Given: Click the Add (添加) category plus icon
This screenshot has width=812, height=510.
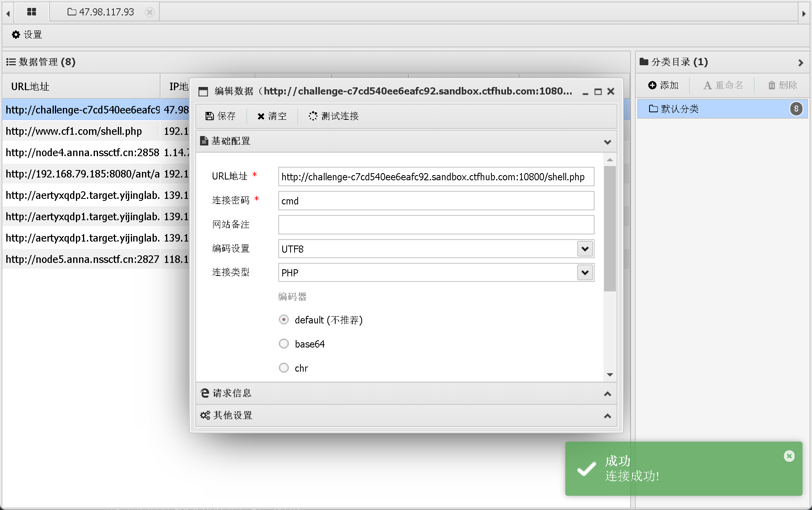Looking at the screenshot, I should pos(652,85).
